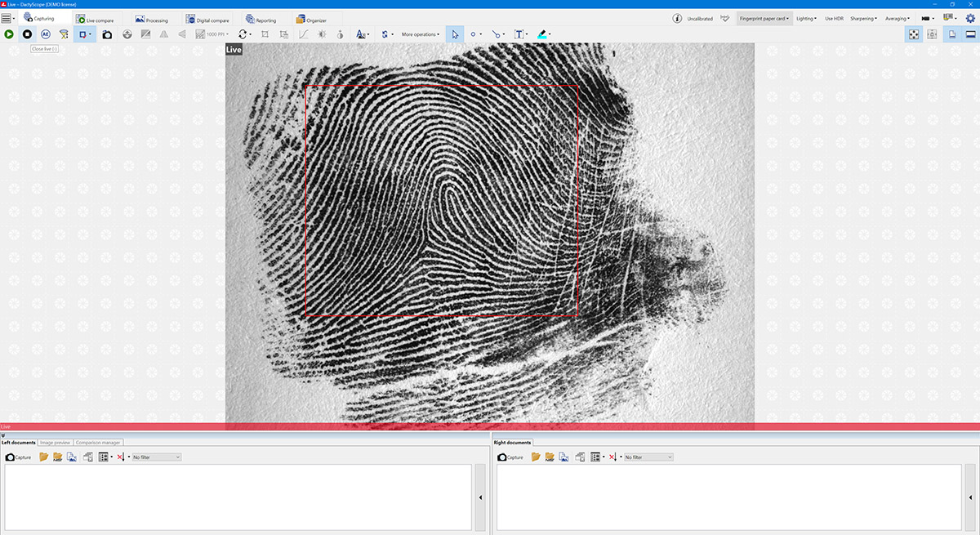
Task: Expand the Sharpening dropdown
Action: click(x=863, y=18)
